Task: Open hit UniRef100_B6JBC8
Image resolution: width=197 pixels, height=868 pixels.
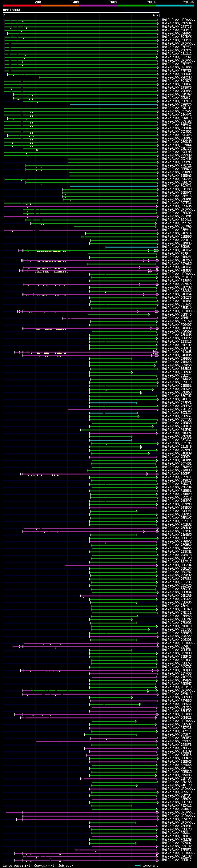Action: 177,369
